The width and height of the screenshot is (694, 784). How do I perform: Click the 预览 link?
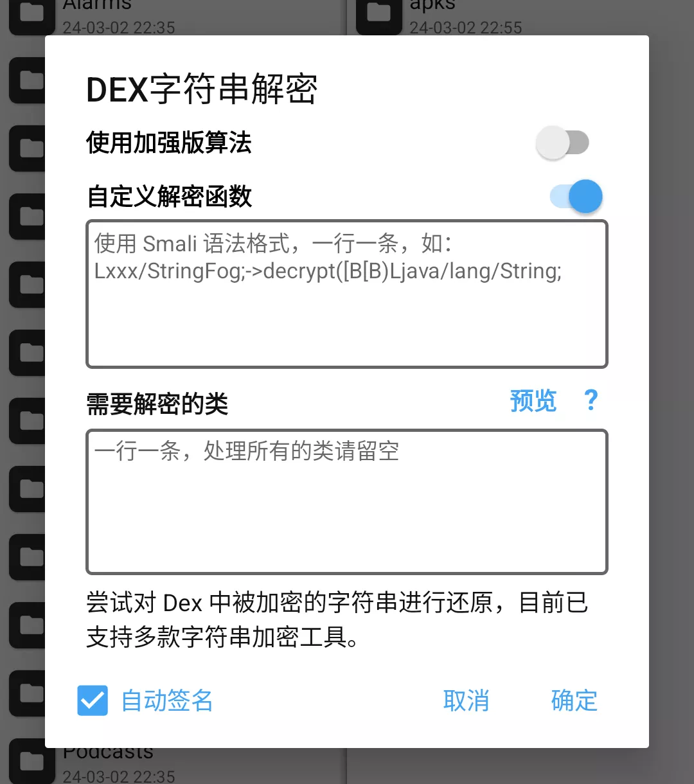coord(533,400)
